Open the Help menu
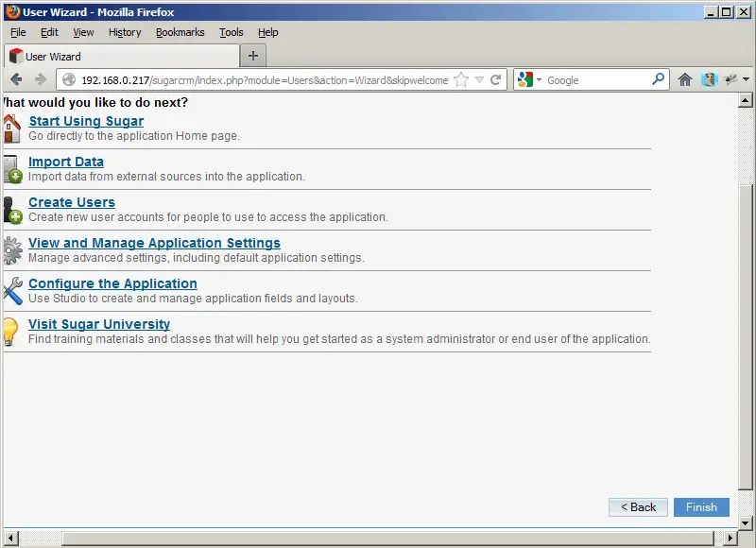The image size is (756, 548). [268, 32]
